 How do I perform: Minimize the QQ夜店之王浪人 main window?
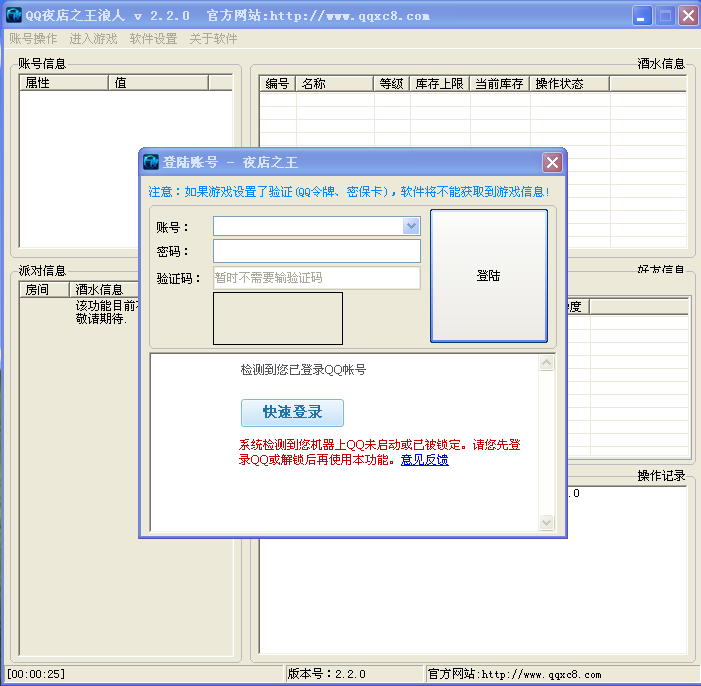(642, 16)
